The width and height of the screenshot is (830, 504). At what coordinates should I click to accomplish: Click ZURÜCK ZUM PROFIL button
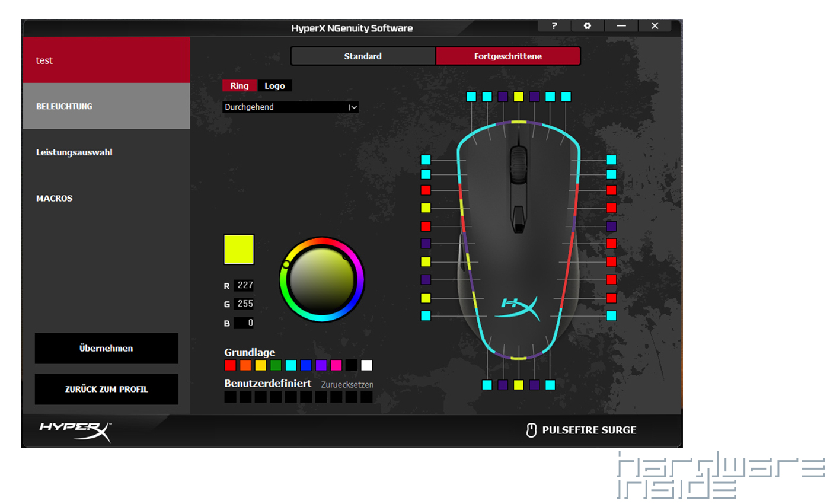106,389
